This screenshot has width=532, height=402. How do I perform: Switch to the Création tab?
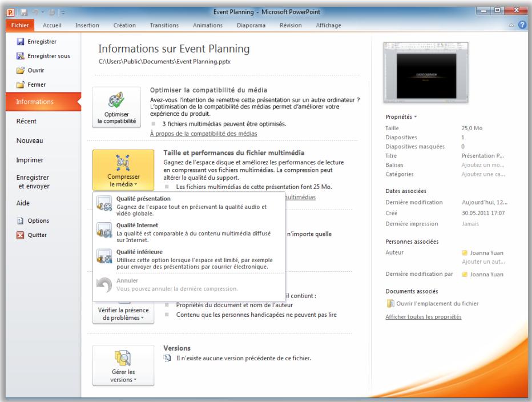coord(124,25)
